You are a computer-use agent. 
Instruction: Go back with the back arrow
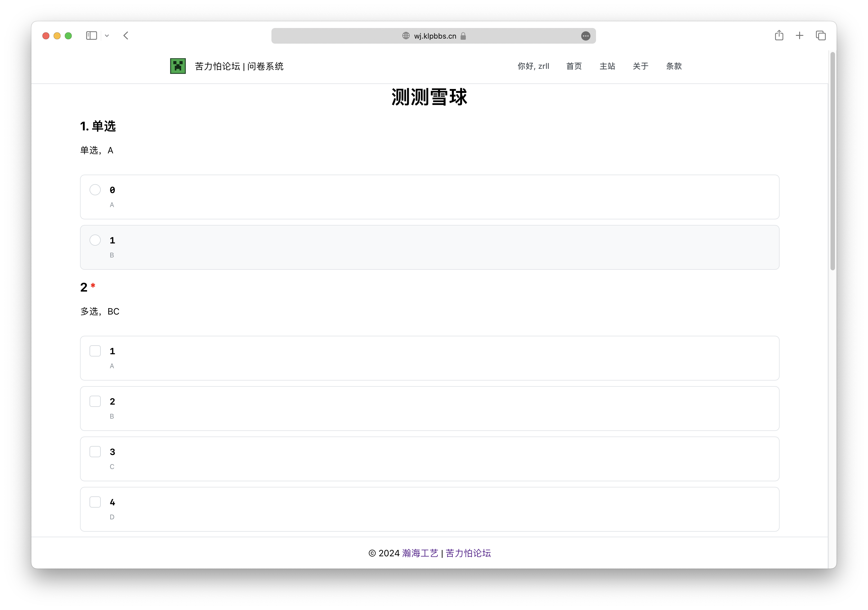click(126, 36)
